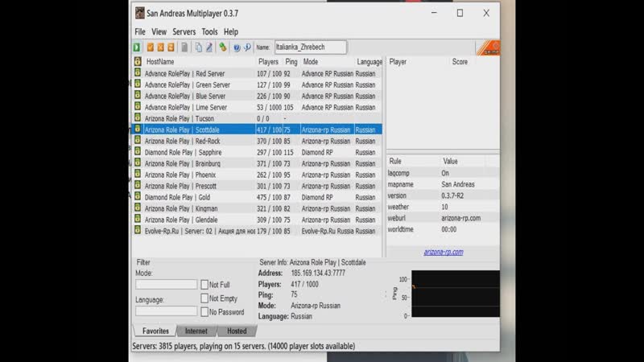The height and width of the screenshot is (362, 644).
Task: Select the 'Arizona Role Play | Glendale' row
Action: [257, 220]
